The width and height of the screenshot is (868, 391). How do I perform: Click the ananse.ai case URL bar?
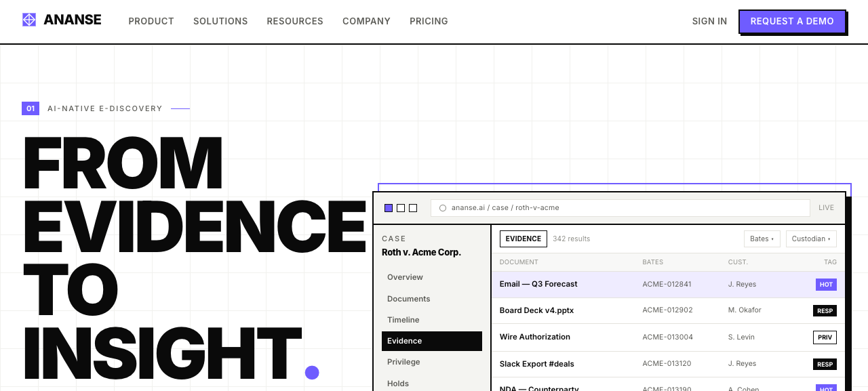(x=620, y=208)
